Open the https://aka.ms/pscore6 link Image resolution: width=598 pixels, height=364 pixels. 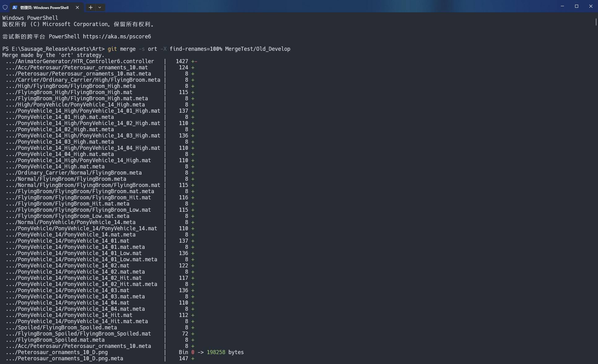117,37
